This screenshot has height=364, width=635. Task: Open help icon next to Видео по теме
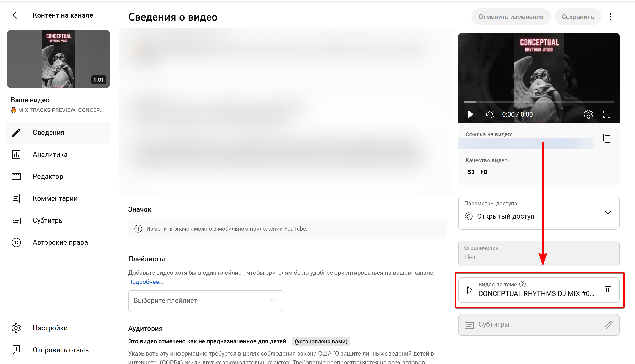[x=522, y=284]
